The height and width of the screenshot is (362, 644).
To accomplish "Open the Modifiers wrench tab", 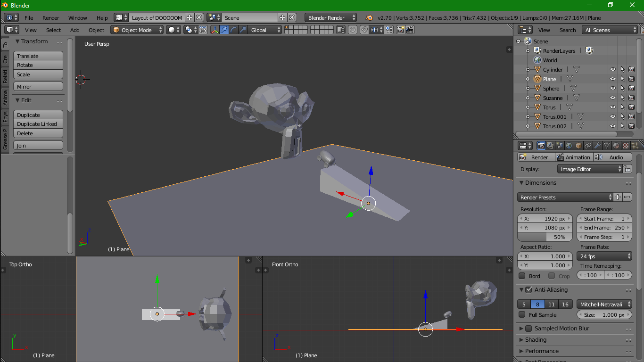I will [x=597, y=146].
